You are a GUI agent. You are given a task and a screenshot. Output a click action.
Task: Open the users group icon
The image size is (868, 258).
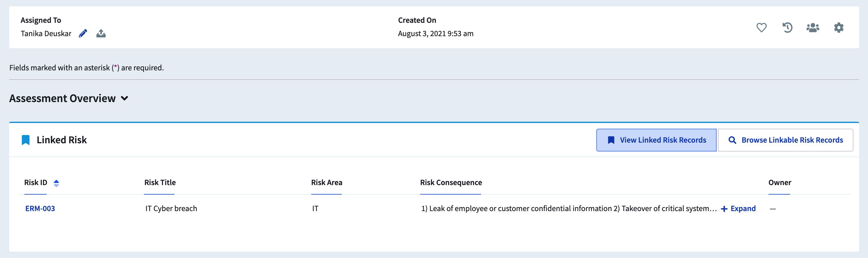click(812, 28)
